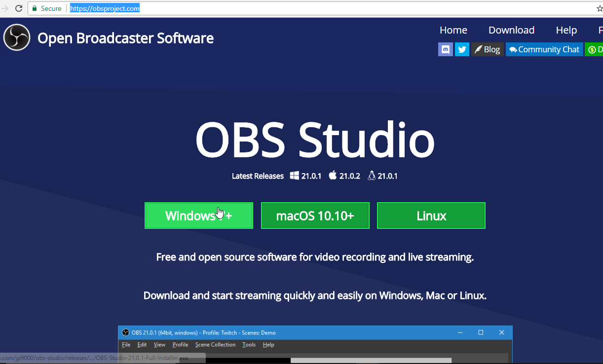Image resolution: width=603 pixels, height=364 pixels.
Task: Click the 'Download and start streaming' text
Action: pyautogui.click(x=315, y=295)
